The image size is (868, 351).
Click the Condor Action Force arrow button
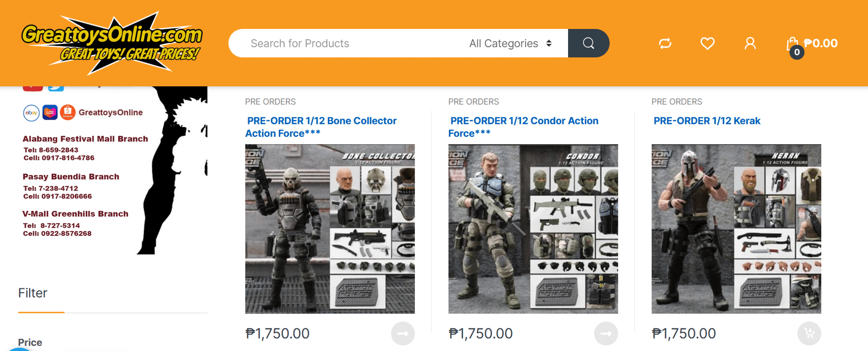(606, 333)
